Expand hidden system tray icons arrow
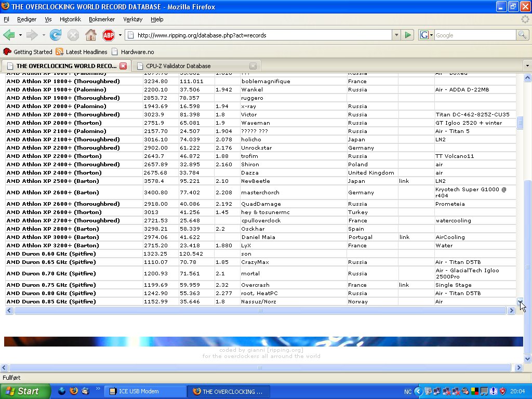Viewport: 532px width, 399px height. (x=418, y=392)
